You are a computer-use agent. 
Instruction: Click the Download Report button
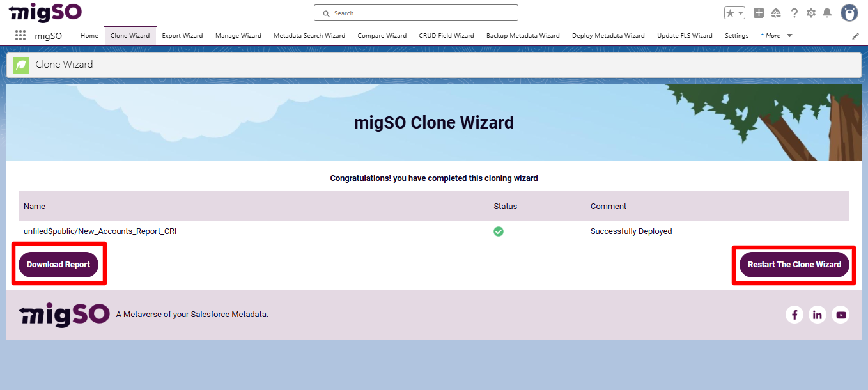tap(58, 264)
